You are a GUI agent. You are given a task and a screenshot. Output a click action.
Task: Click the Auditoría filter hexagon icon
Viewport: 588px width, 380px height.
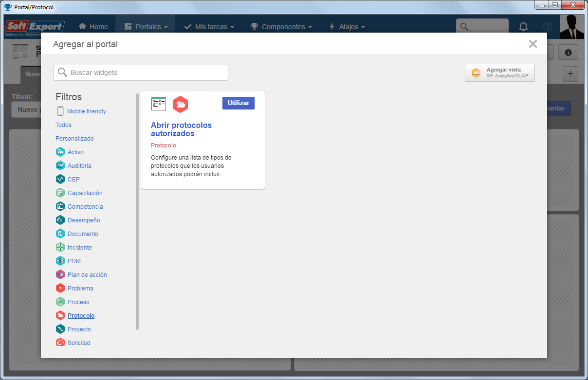60,165
